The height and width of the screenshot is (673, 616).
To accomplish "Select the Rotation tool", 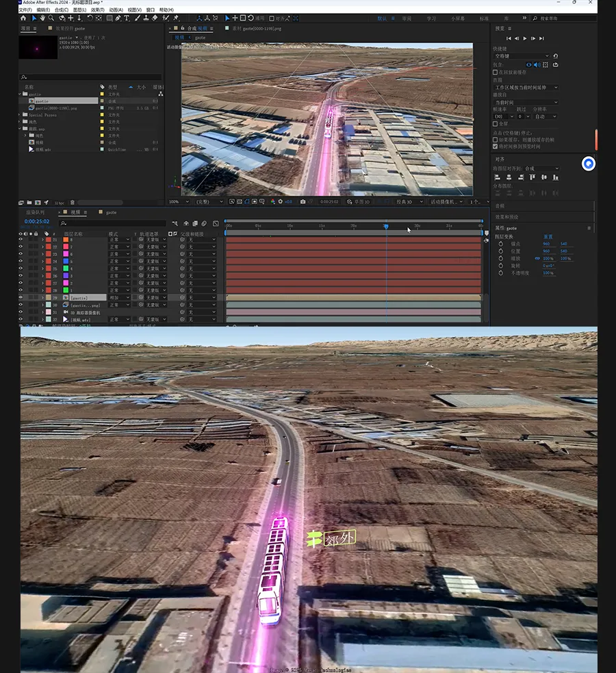I will tap(90, 18).
